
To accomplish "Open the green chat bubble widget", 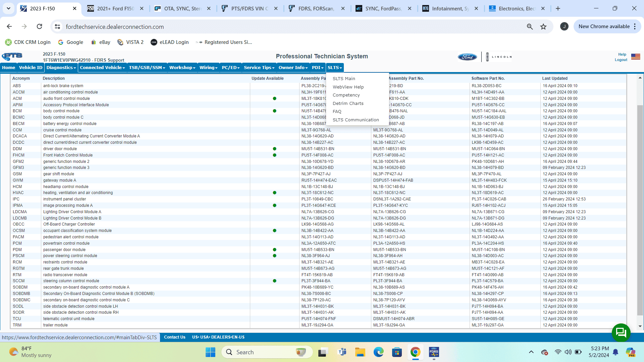I will click(x=621, y=332).
